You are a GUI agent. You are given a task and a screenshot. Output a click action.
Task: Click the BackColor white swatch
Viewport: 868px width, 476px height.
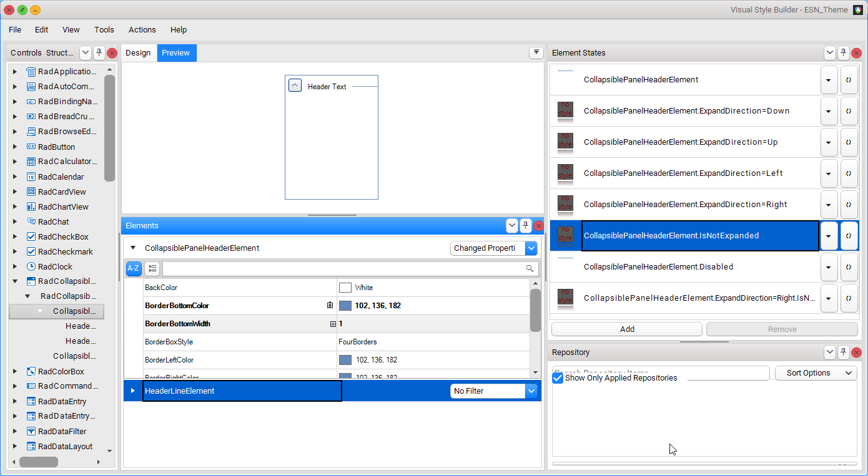[345, 288]
